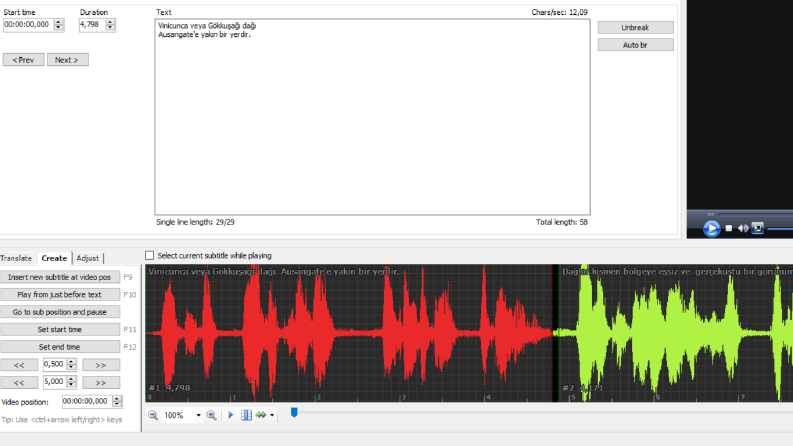Image resolution: width=793 pixels, height=446 pixels.
Task: Go to previous subtitle with Prev button
Action: (23, 60)
